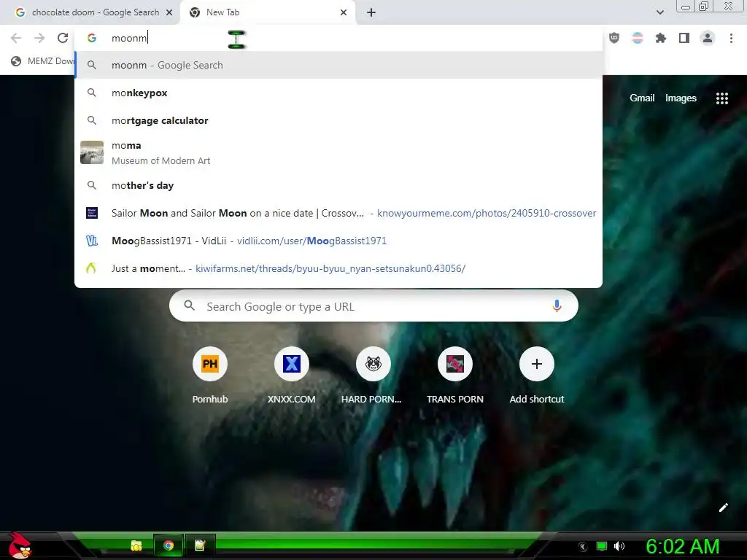This screenshot has width=747, height=560.
Task: Open the XNXX.COM shortcut tile
Action: pyautogui.click(x=292, y=376)
